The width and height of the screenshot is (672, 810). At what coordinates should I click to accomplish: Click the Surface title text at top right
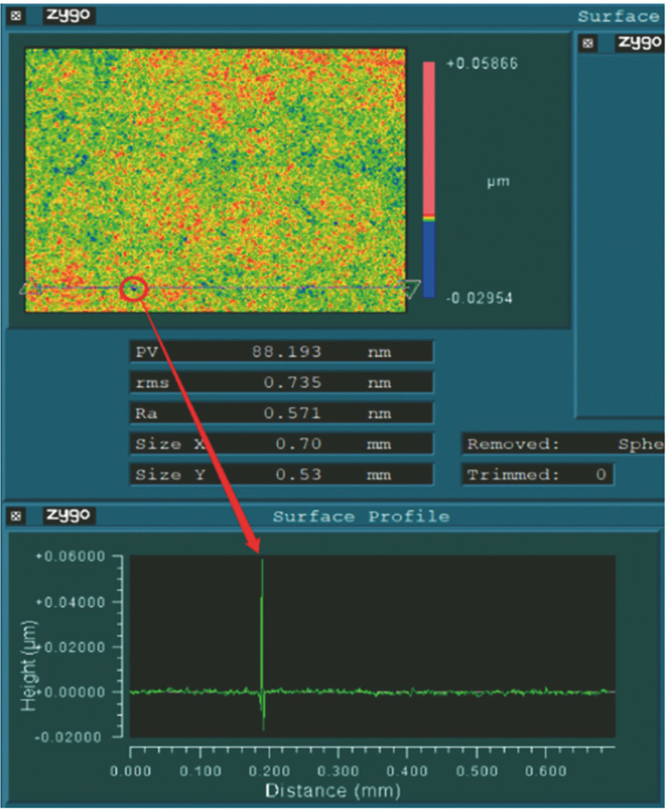coord(618,16)
